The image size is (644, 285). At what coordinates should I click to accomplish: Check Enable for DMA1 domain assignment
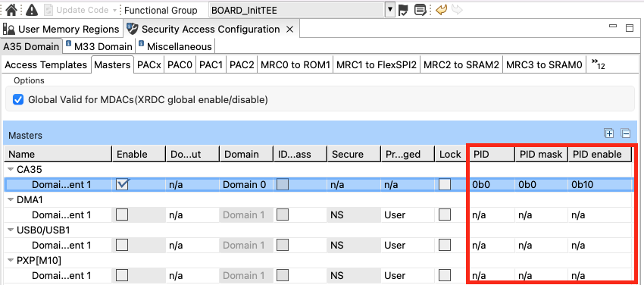122,215
